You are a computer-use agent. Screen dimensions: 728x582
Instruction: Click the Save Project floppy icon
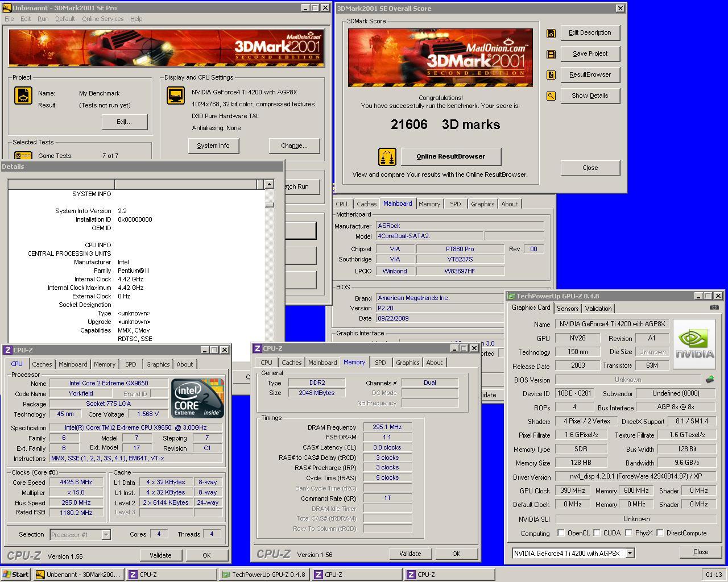click(x=551, y=54)
